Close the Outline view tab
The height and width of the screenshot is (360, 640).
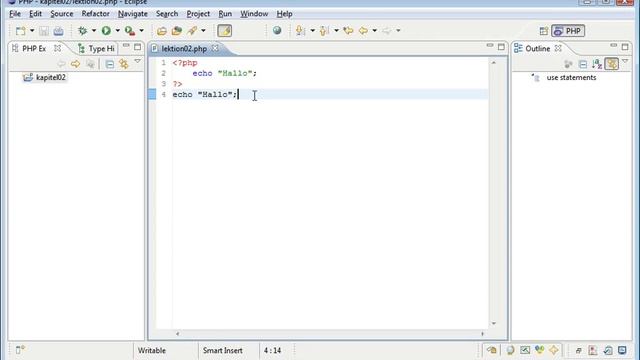[558, 48]
